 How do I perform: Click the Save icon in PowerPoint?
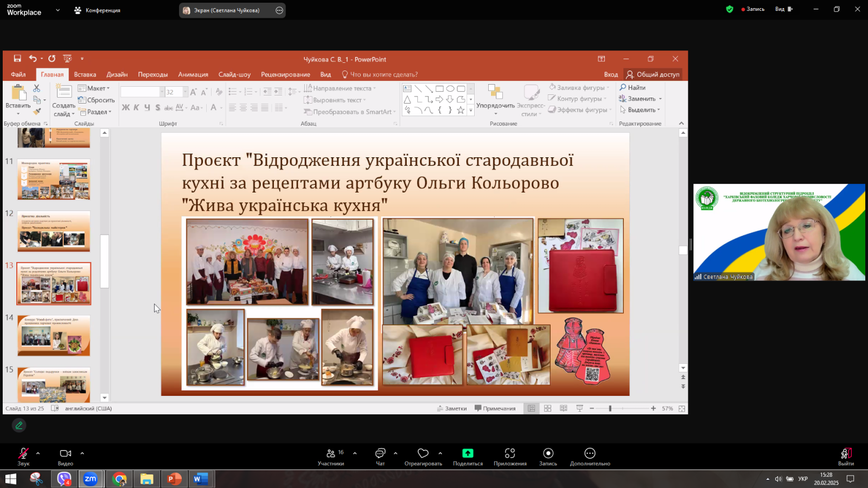click(x=17, y=59)
